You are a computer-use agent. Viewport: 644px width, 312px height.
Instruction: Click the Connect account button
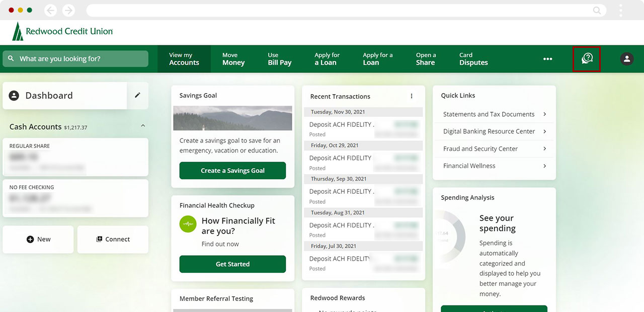pos(113,240)
